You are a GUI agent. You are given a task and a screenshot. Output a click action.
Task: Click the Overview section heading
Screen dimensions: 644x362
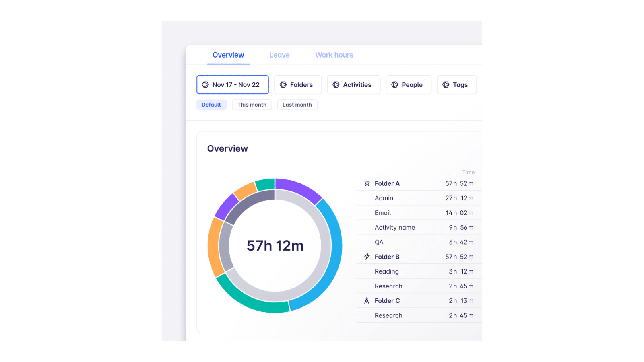(x=227, y=149)
